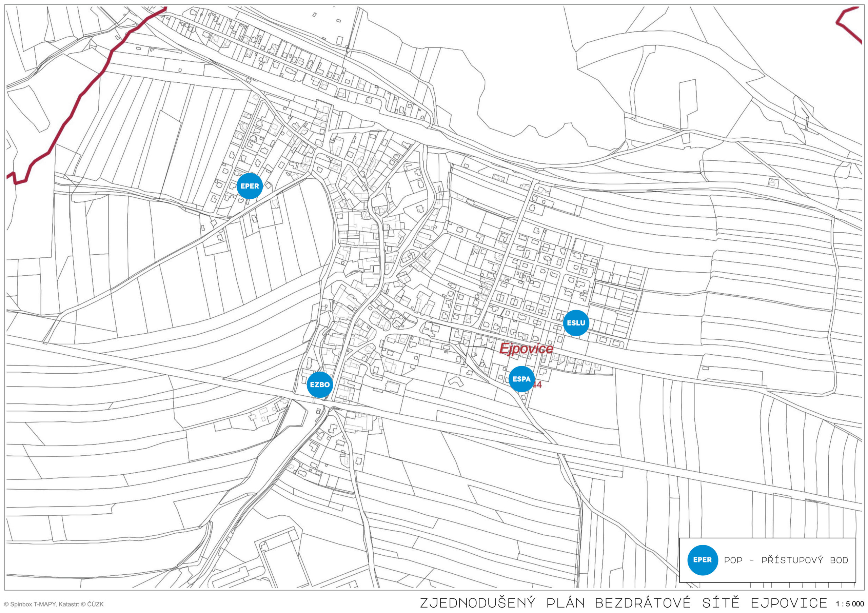868x613 pixels.
Task: Click the legend text PŘÍSTUPOVÝ
Action: pyautogui.click(x=792, y=560)
